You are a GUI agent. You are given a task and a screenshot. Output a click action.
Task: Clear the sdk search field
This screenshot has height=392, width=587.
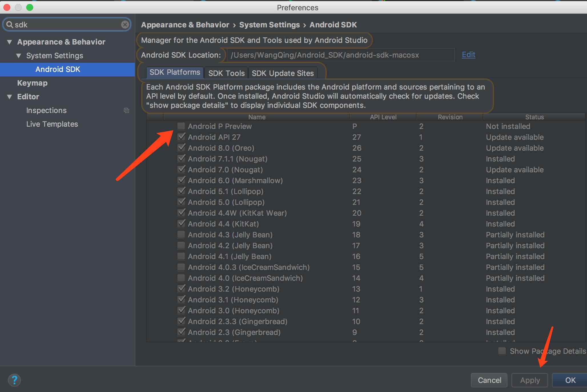[x=125, y=25]
